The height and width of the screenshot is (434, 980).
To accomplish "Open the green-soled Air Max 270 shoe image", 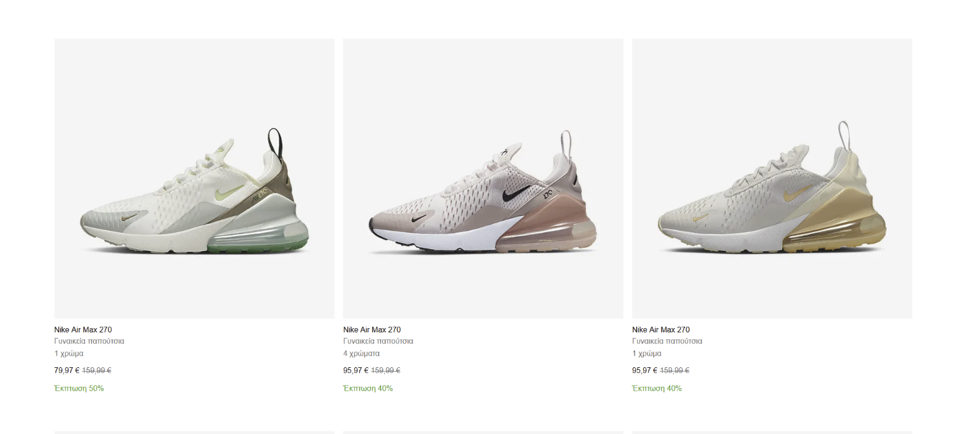I will (194, 178).
